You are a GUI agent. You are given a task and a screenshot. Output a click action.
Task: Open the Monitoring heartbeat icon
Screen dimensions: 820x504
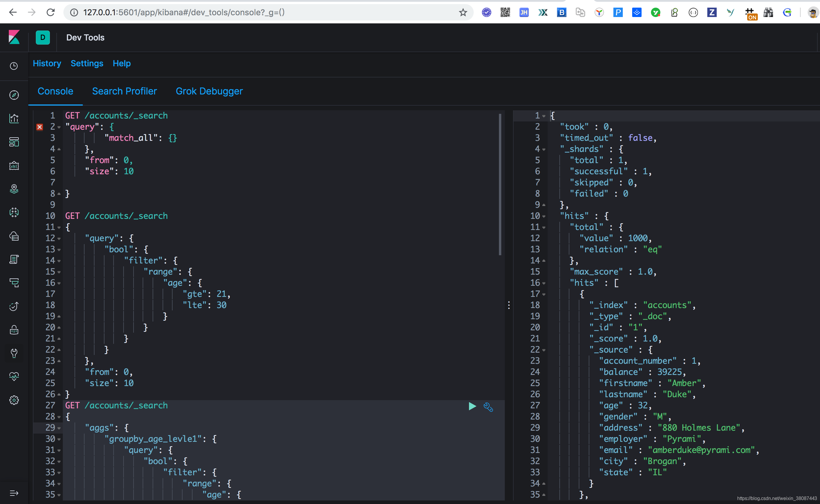point(14,376)
